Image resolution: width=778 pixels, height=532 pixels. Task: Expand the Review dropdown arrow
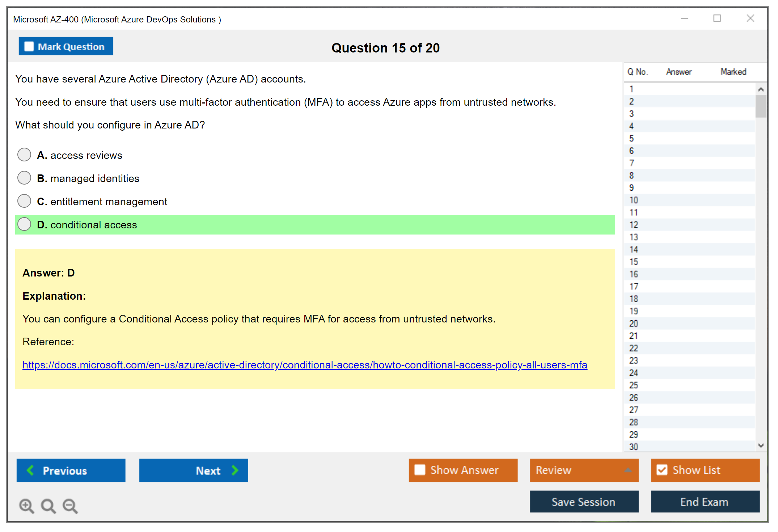coord(628,470)
